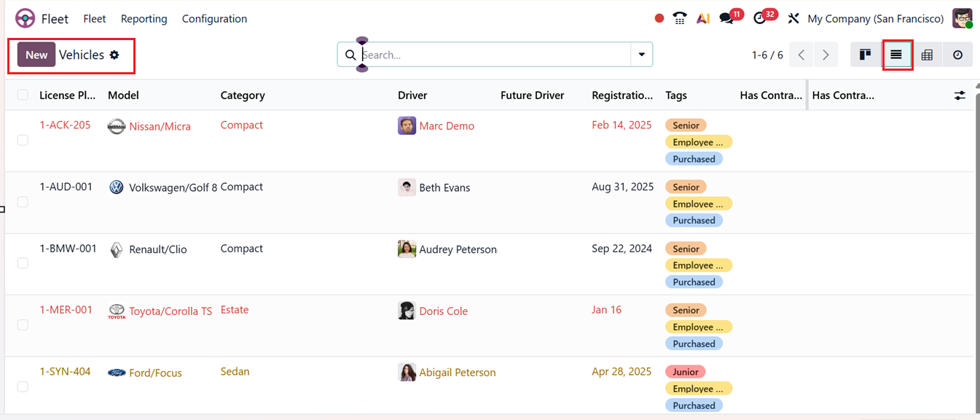Switch to Kanban view
This screenshot has width=980, height=420.
(x=865, y=55)
